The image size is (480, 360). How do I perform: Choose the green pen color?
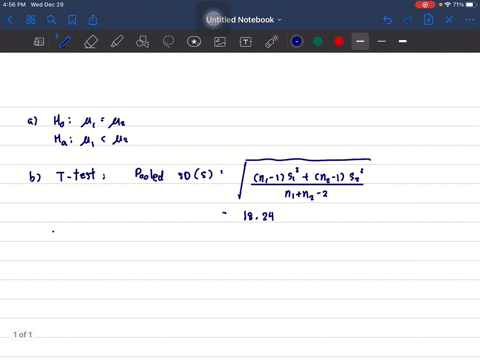tap(318, 41)
